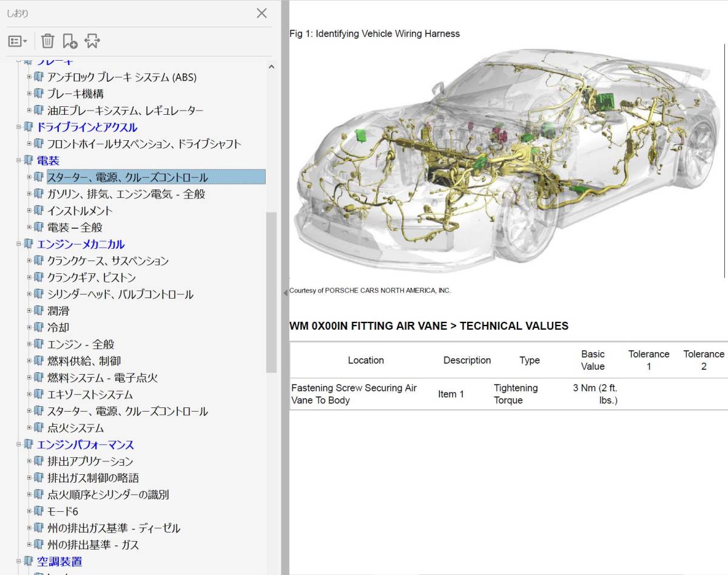Select the 冷却 bookmark
The height and width of the screenshot is (575, 728).
(x=58, y=328)
